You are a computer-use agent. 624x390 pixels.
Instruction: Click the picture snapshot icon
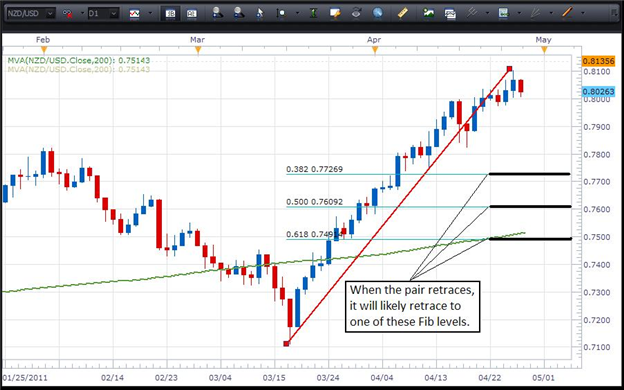coord(429,13)
